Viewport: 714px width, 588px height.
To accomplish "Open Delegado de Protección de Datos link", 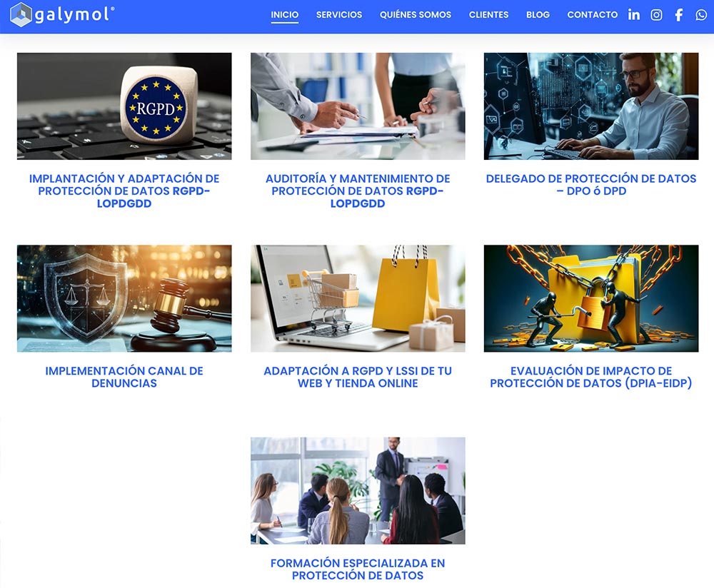I will click(x=591, y=184).
